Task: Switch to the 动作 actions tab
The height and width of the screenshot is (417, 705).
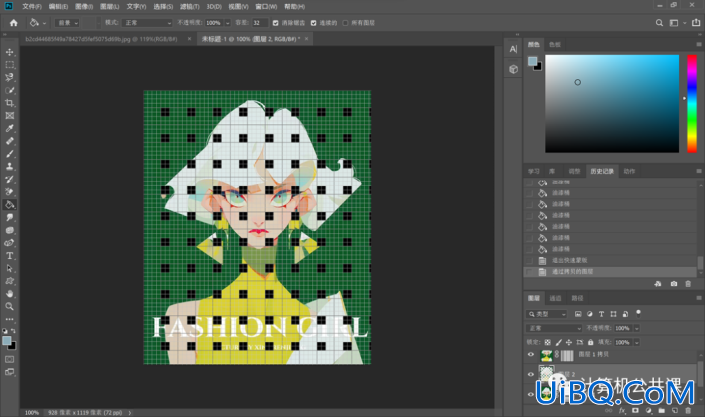Action: click(x=629, y=171)
